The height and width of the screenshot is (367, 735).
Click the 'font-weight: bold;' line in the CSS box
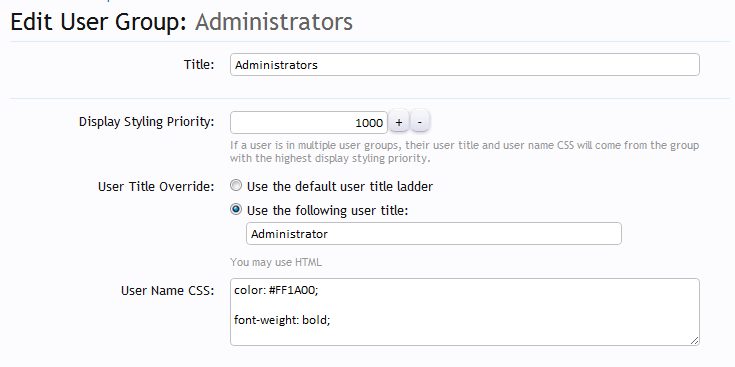(282, 321)
